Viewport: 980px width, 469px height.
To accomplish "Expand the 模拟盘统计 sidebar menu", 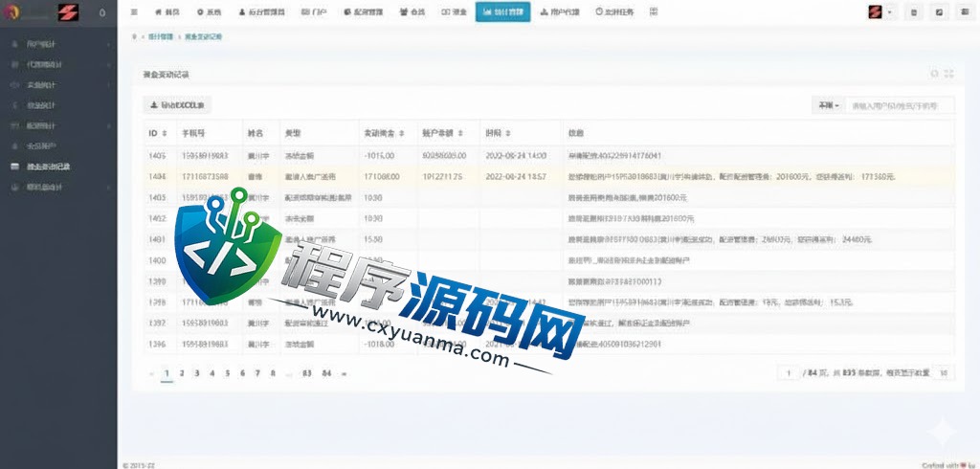I will click(x=58, y=187).
